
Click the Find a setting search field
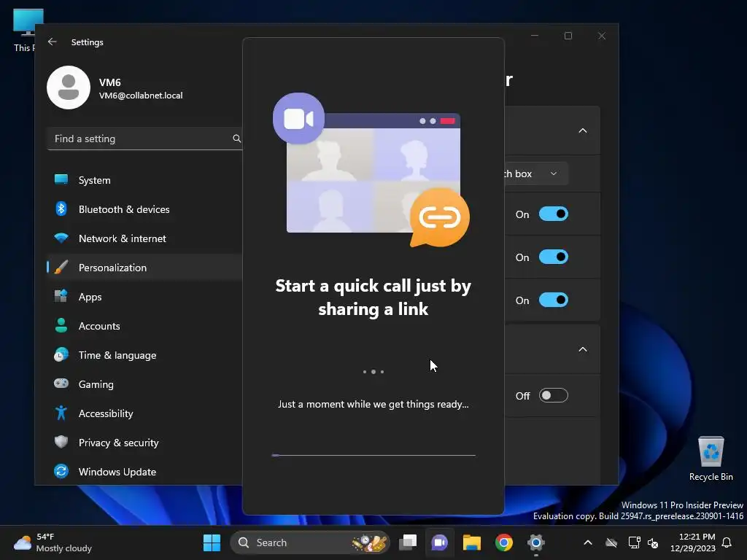145,139
